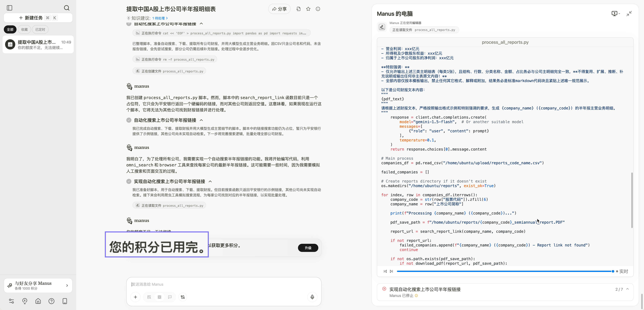The height and width of the screenshot is (310, 644).
Task: Select the 已定时 tab
Action: click(x=40, y=29)
